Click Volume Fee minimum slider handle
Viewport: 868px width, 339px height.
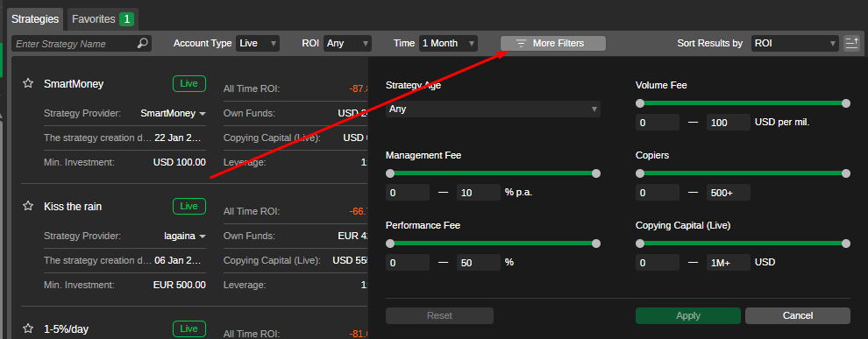pyautogui.click(x=640, y=103)
